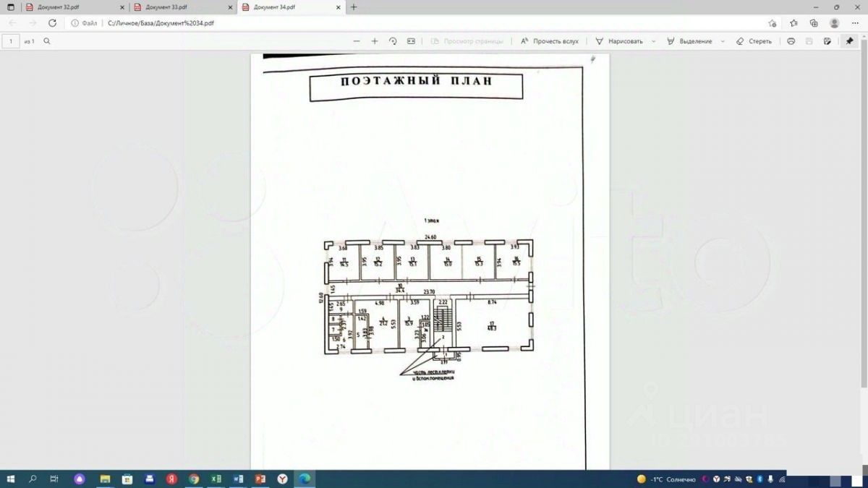This screenshot has height=488, width=868.
Task: Open PowerPoint from the taskbar
Action: point(260,479)
